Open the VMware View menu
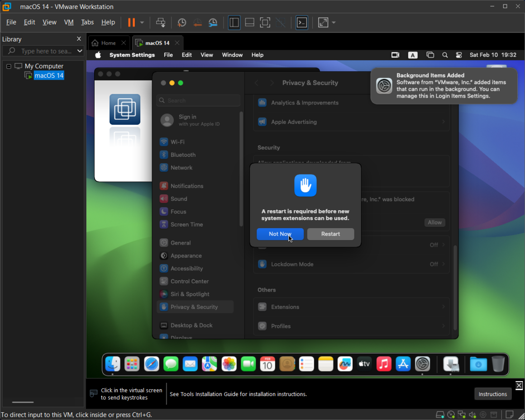 click(49, 22)
